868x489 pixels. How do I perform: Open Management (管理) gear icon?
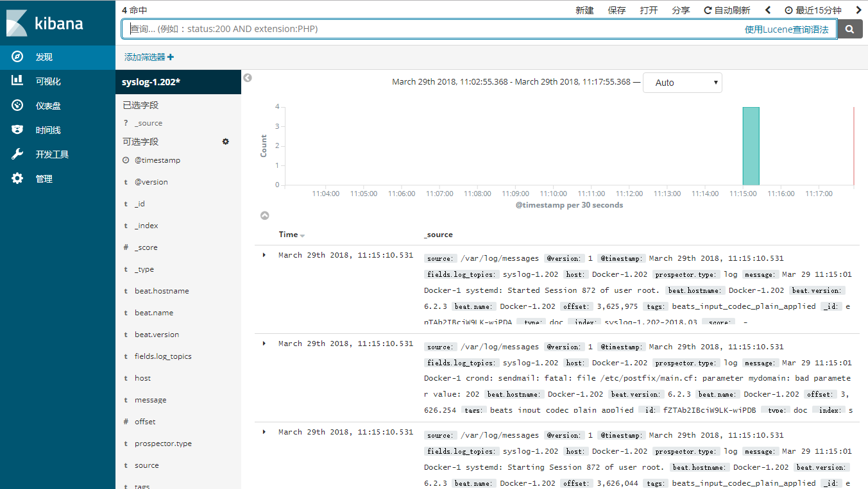(x=18, y=179)
